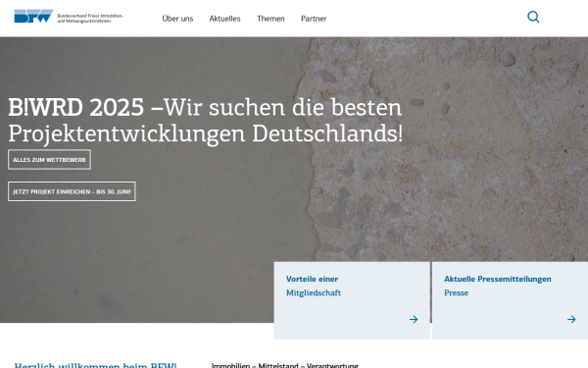
Task: Click Jetzt Projekt einreichen button
Action: click(x=72, y=191)
